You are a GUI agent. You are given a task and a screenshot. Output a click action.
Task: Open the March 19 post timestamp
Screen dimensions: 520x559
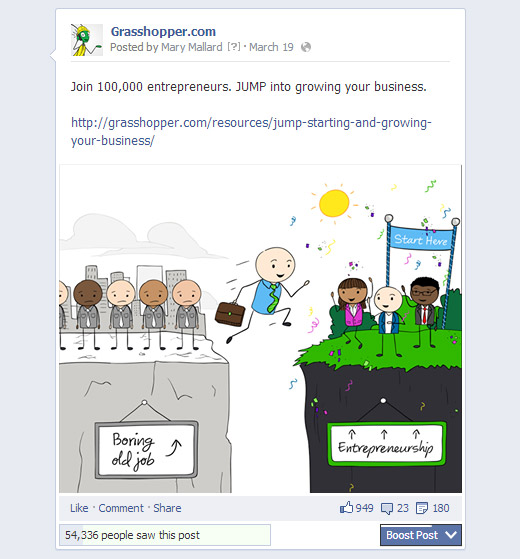[271, 47]
